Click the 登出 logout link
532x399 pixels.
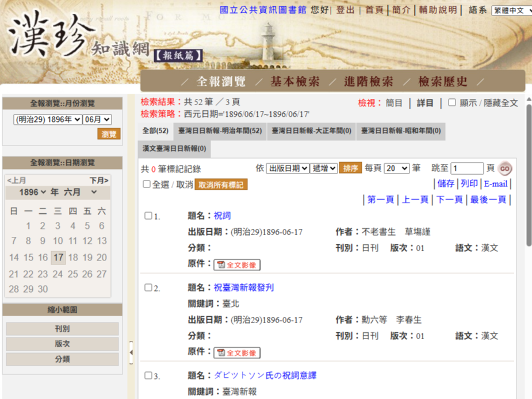(x=345, y=10)
